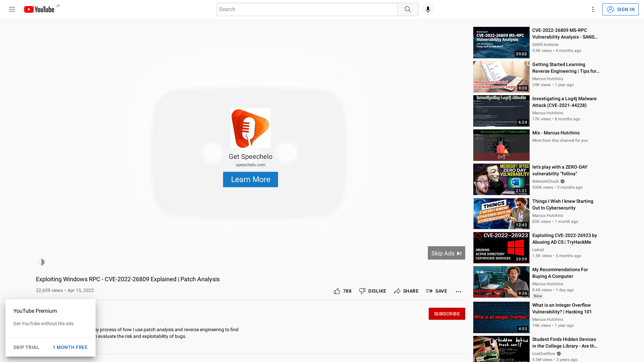Click the Speechelo ad logo

point(251,128)
